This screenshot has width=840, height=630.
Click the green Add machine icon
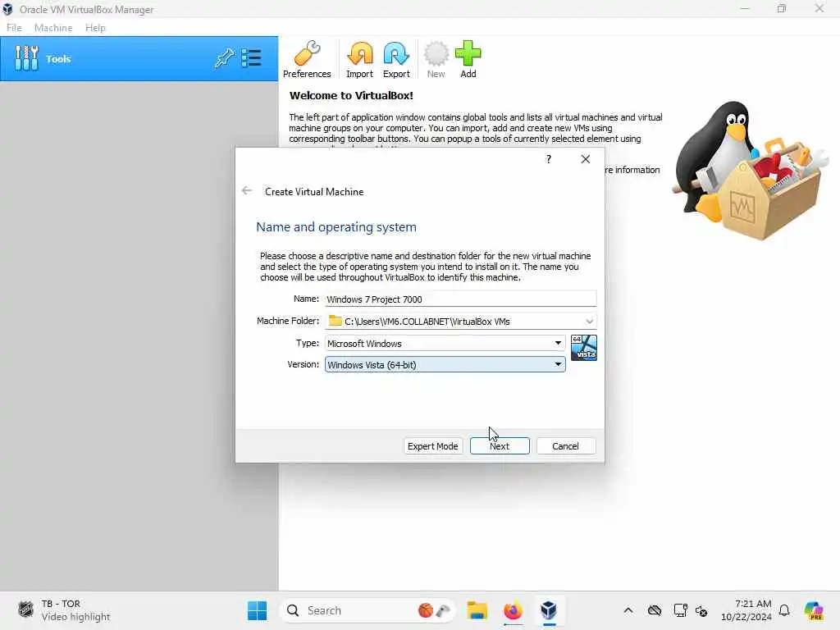click(x=468, y=59)
